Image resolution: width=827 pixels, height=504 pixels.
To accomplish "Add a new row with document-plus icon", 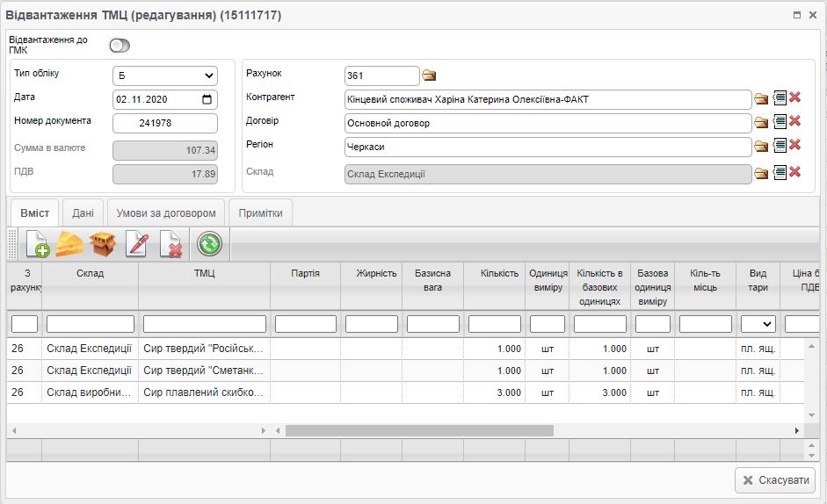I will [38, 244].
